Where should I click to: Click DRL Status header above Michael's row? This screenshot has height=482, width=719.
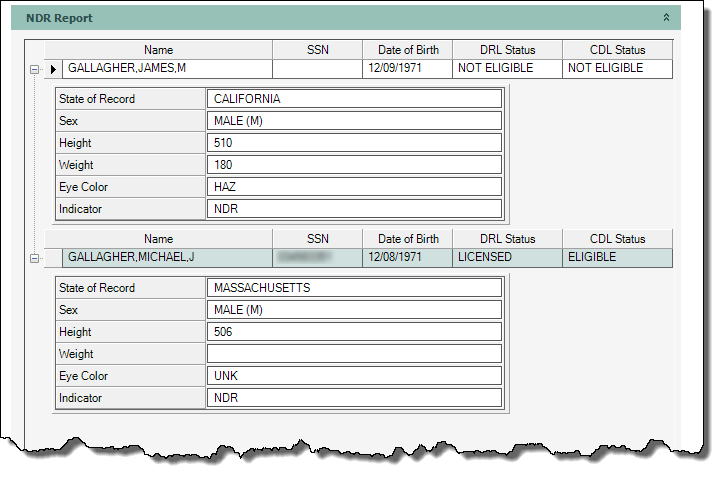click(x=507, y=239)
